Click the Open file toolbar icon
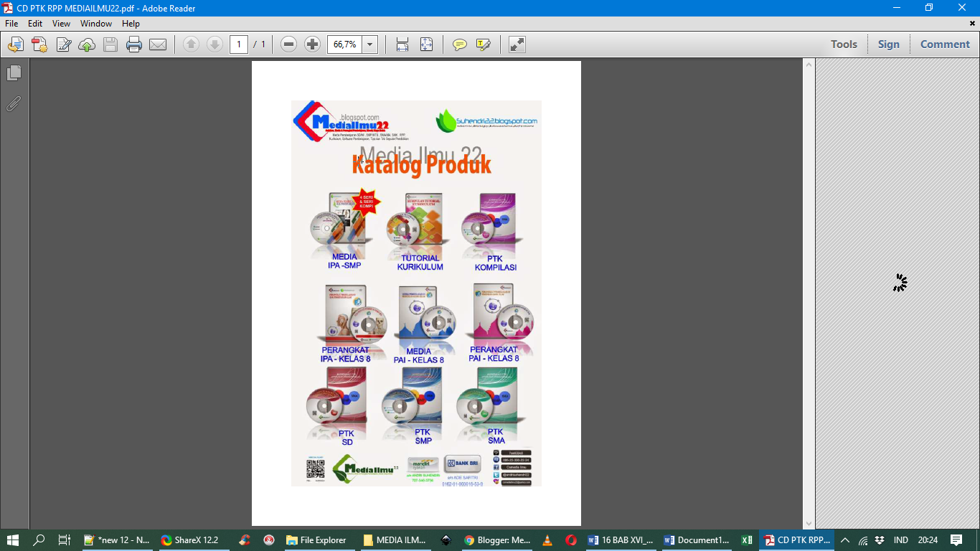The image size is (980, 551). tap(15, 44)
